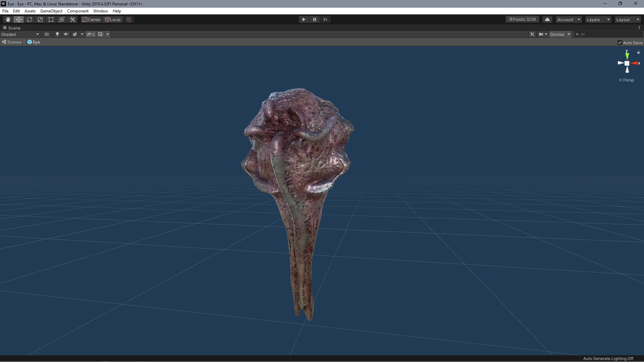
Task: Click the gizmo center cube
Action: point(627,63)
